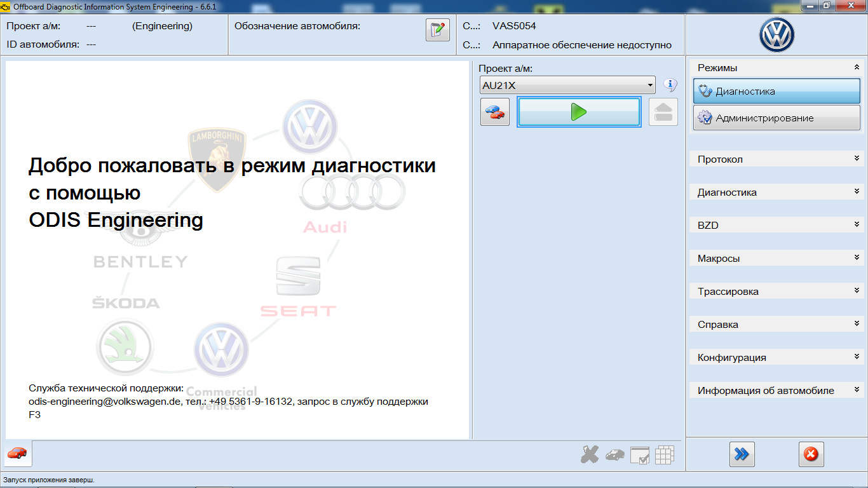This screenshot has height=488, width=868.
Task: Expand the BZD section
Action: coord(857,225)
